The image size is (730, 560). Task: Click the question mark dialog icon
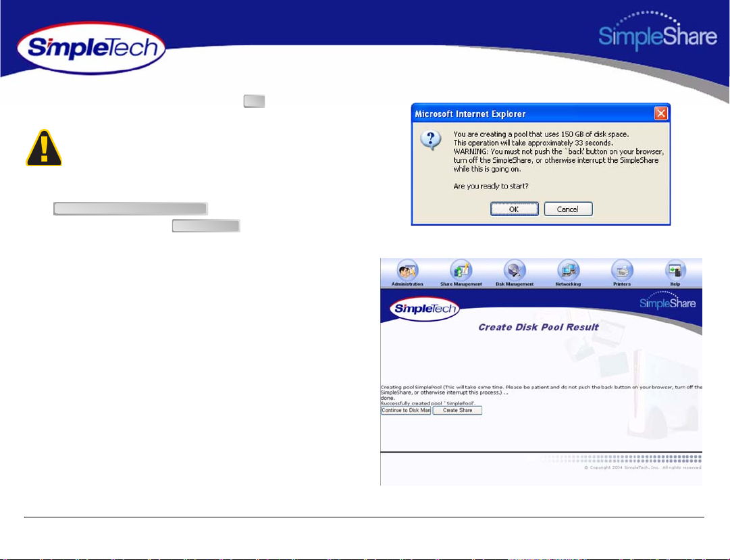click(431, 140)
